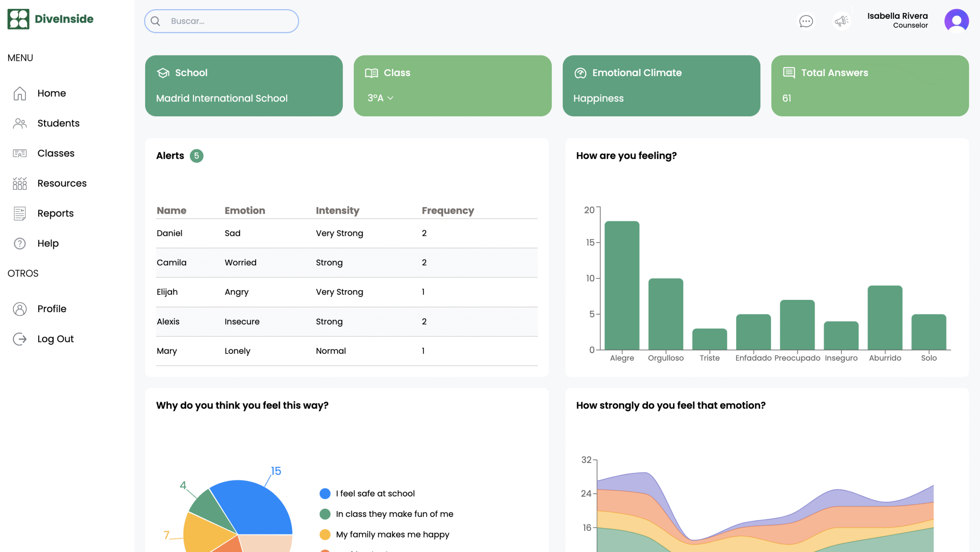Click the Students people icon
Viewport: 980px width, 552px height.
point(20,123)
